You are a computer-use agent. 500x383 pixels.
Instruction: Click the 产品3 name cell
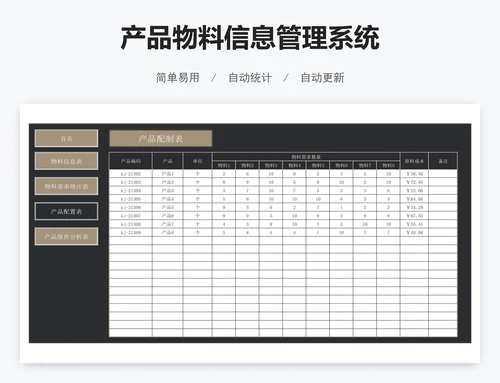pos(167,190)
